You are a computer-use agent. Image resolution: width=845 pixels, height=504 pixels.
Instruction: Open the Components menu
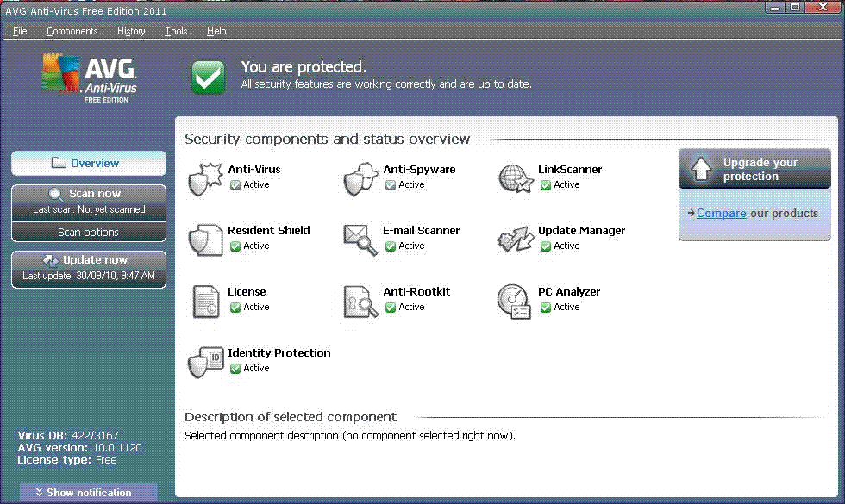click(x=72, y=31)
